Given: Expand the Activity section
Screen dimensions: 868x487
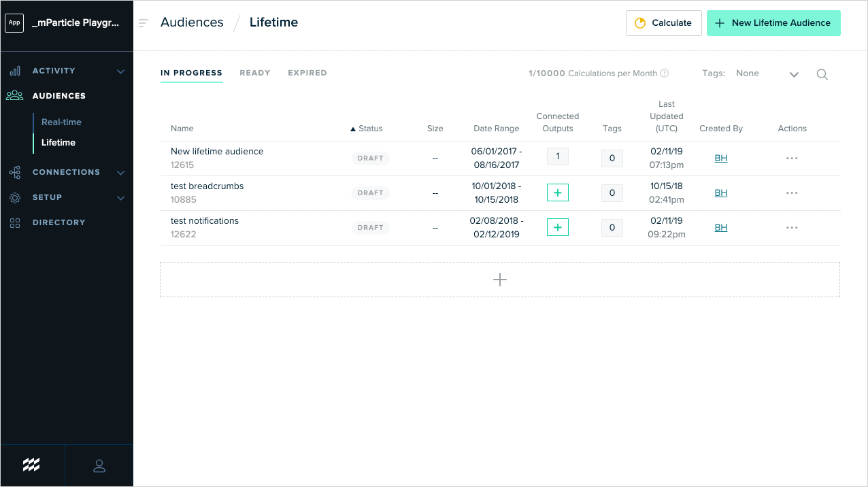Looking at the screenshot, I should (x=120, y=71).
